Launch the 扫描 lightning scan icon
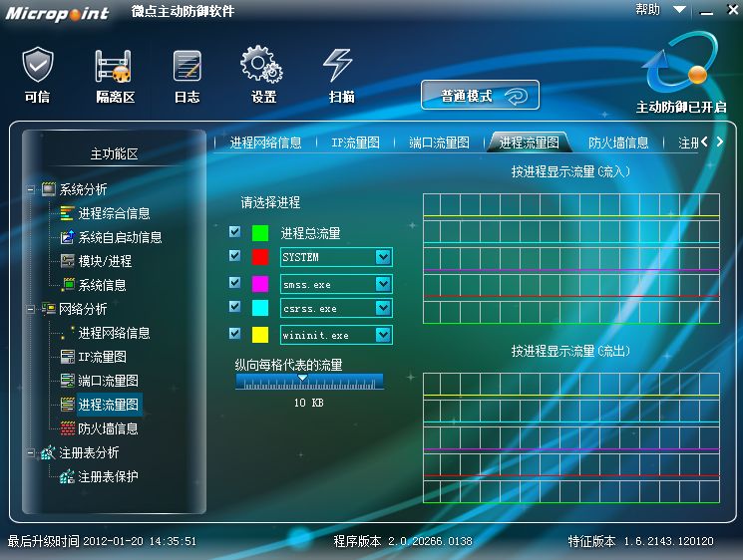 click(338, 65)
